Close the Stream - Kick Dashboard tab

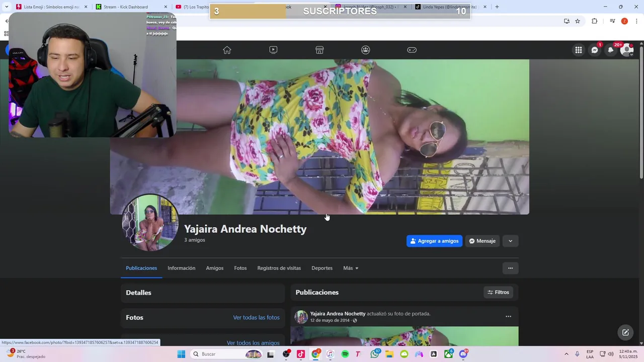pyautogui.click(x=166, y=7)
